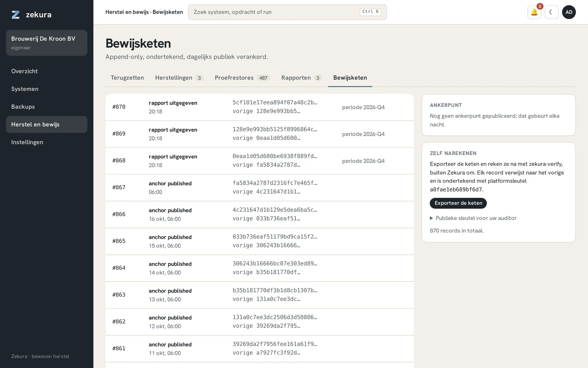Image resolution: width=588 pixels, height=368 pixels.
Task: Open the notifications bell
Action: [x=534, y=12]
